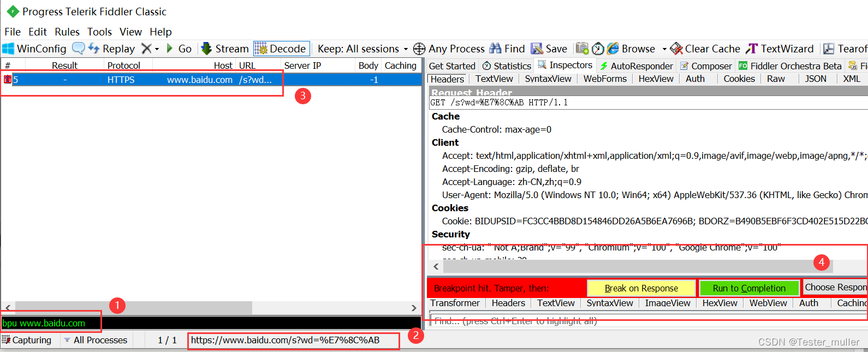868x352 pixels.
Task: Sort sessions by the Protocol column header
Action: click(124, 65)
